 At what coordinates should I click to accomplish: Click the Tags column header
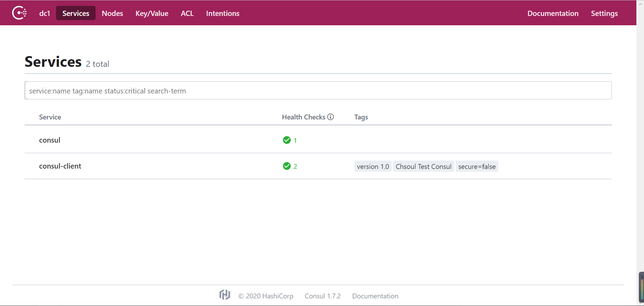click(x=361, y=117)
